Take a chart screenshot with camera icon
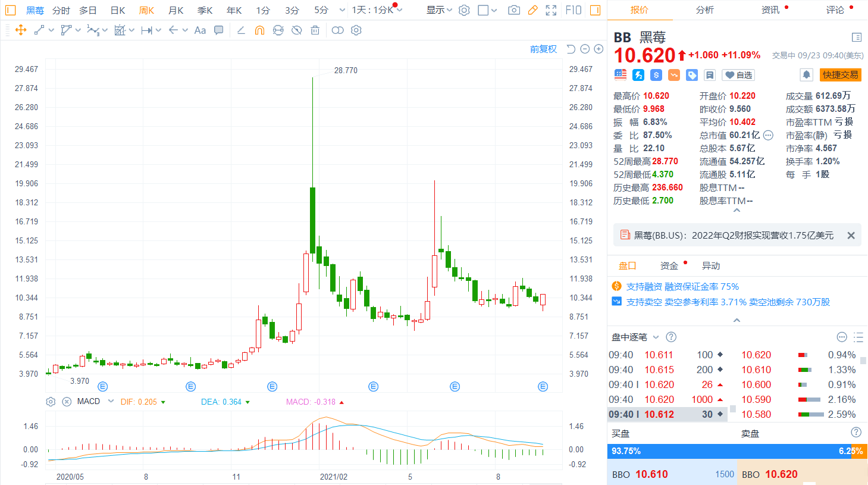The image size is (868, 485). (x=514, y=10)
